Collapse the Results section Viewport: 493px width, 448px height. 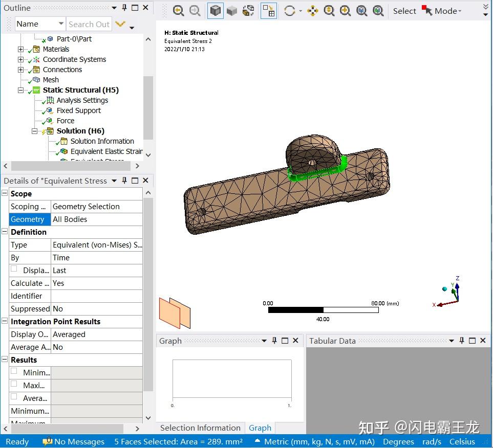(x=5, y=359)
